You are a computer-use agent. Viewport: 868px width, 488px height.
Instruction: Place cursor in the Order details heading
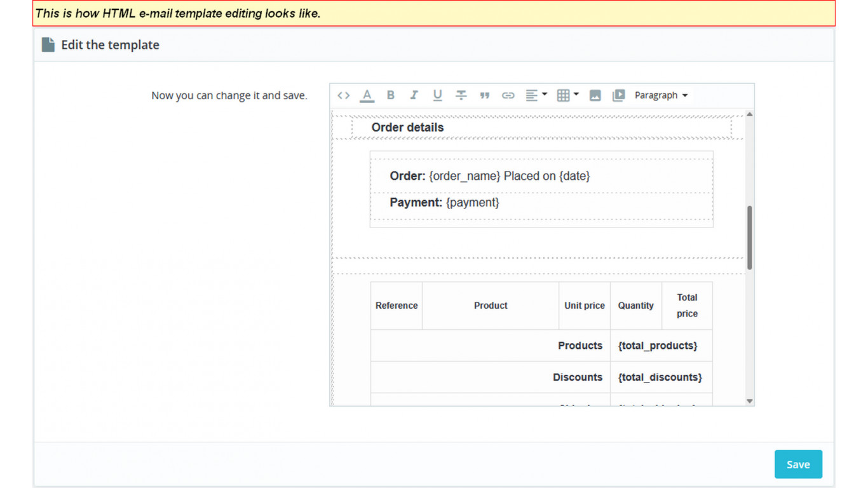tap(407, 128)
